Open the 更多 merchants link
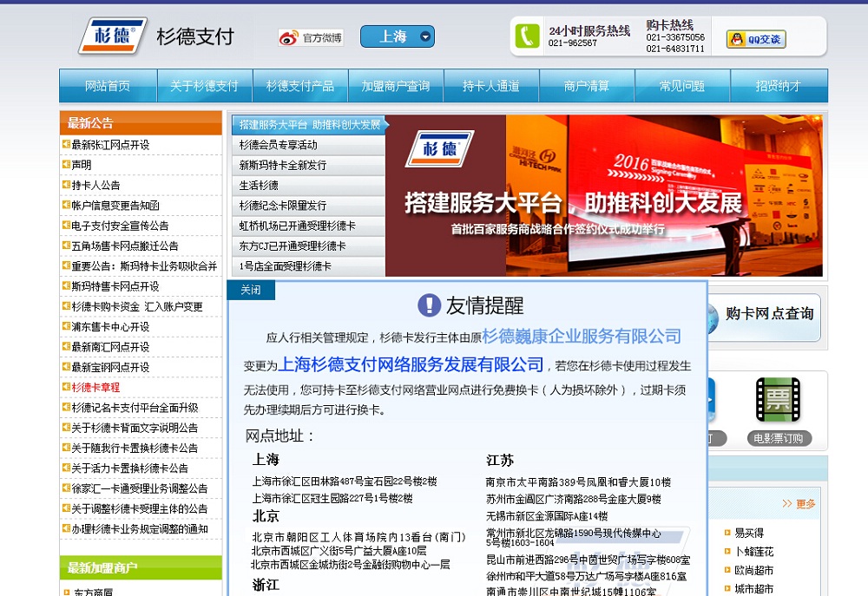This screenshot has width=868, height=596. (799, 503)
